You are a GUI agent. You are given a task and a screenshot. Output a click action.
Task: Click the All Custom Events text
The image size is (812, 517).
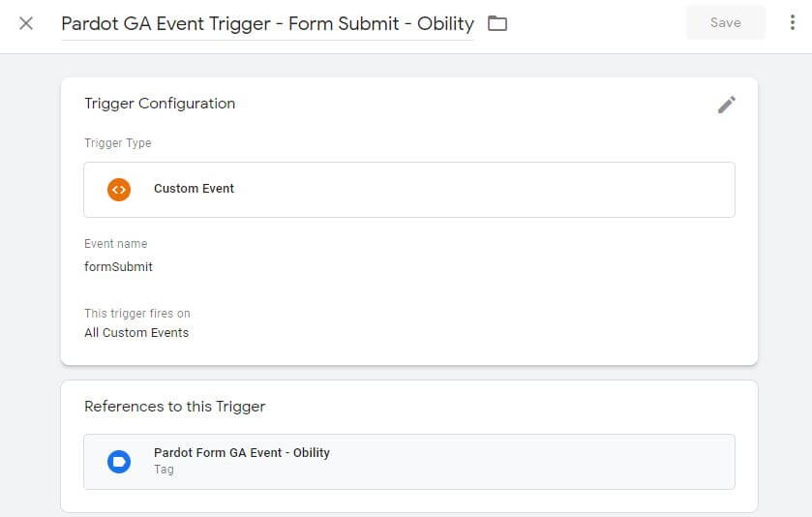(136, 332)
